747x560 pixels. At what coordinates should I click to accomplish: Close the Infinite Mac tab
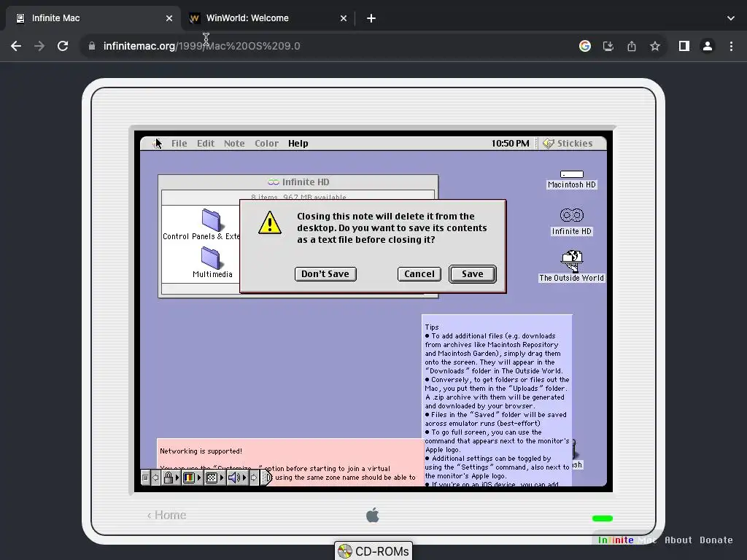[169, 18]
